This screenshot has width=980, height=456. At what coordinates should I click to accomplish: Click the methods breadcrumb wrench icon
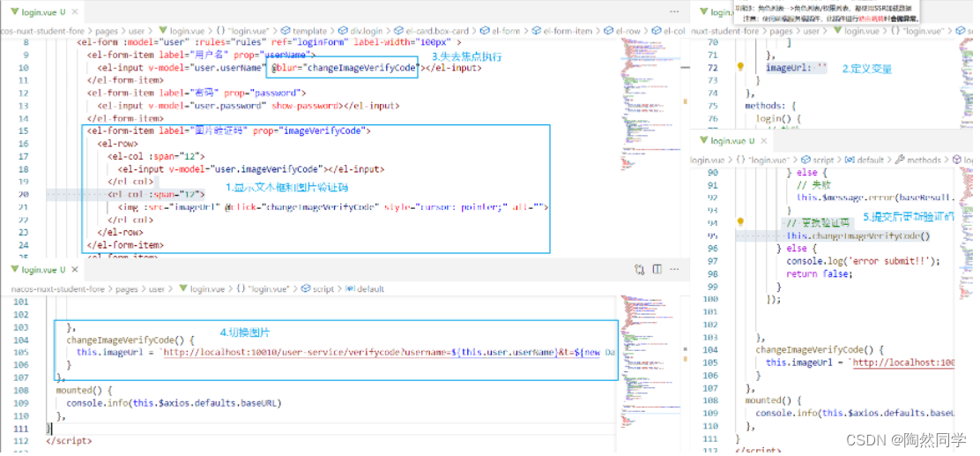900,161
